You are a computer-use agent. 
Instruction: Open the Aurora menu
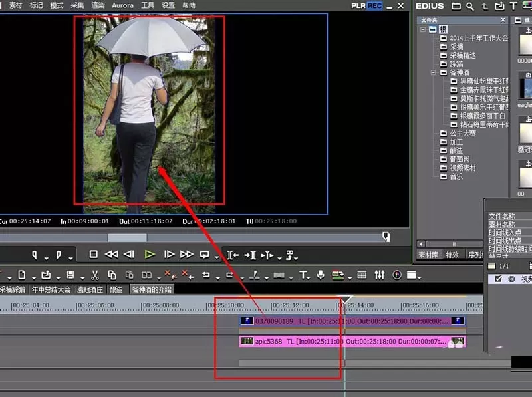point(122,5)
